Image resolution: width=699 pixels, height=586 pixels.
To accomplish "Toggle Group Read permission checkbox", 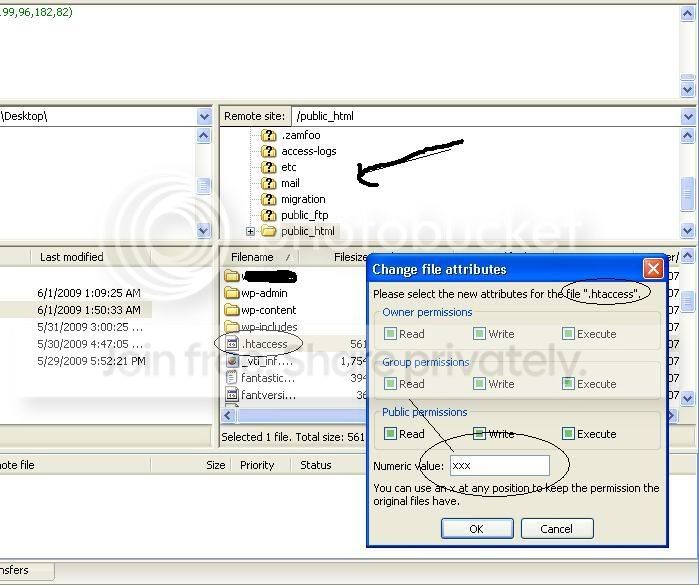I will click(390, 384).
